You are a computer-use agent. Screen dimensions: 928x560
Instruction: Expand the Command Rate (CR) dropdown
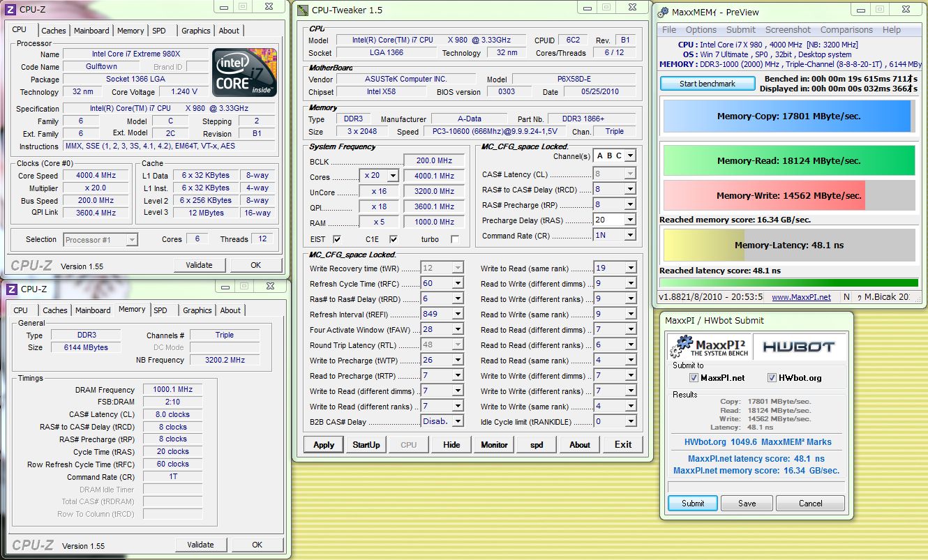(x=630, y=236)
